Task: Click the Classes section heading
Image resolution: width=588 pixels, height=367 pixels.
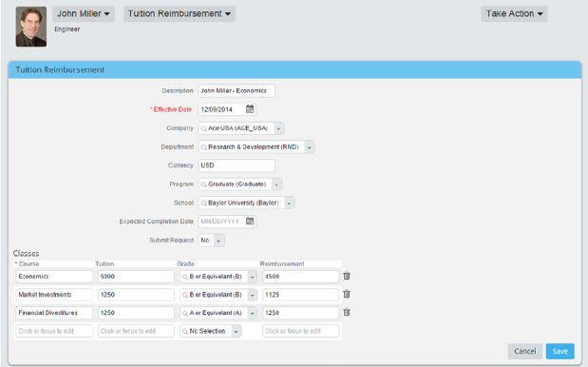Action: (26, 253)
